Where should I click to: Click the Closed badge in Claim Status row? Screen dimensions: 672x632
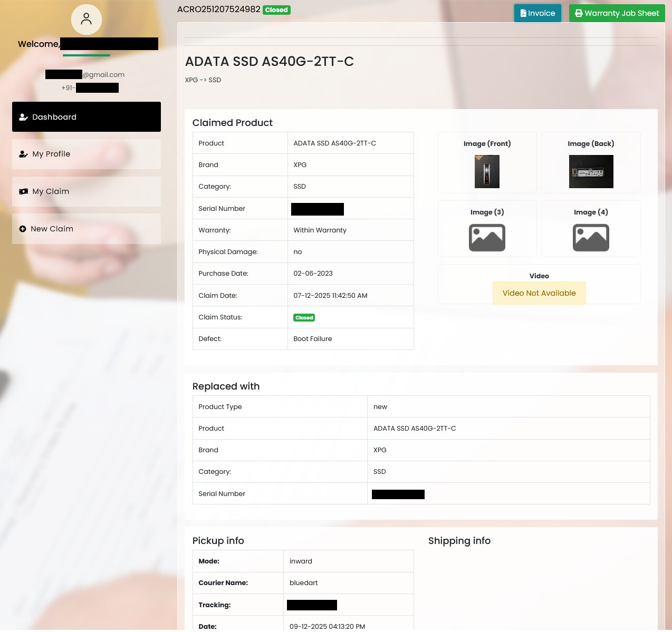pos(304,318)
